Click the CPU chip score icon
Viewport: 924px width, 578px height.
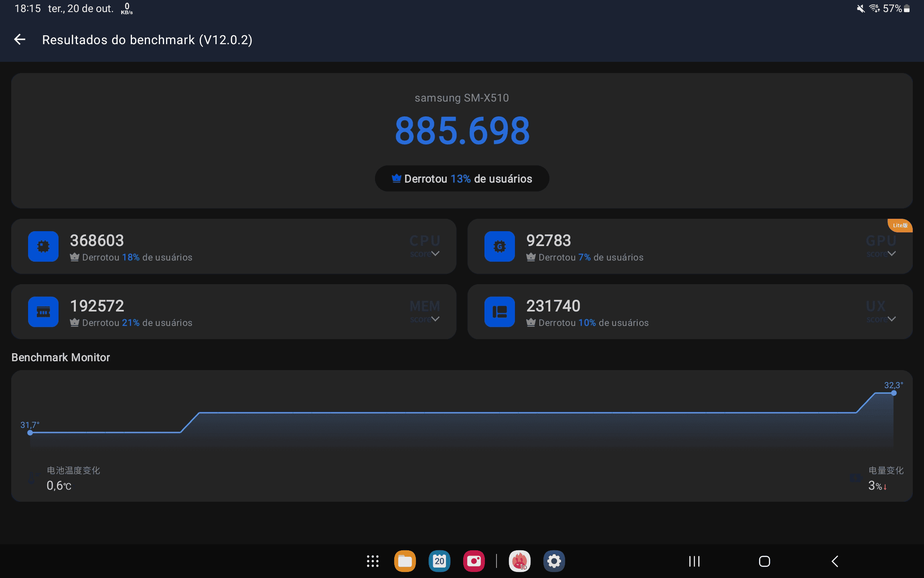tap(43, 246)
